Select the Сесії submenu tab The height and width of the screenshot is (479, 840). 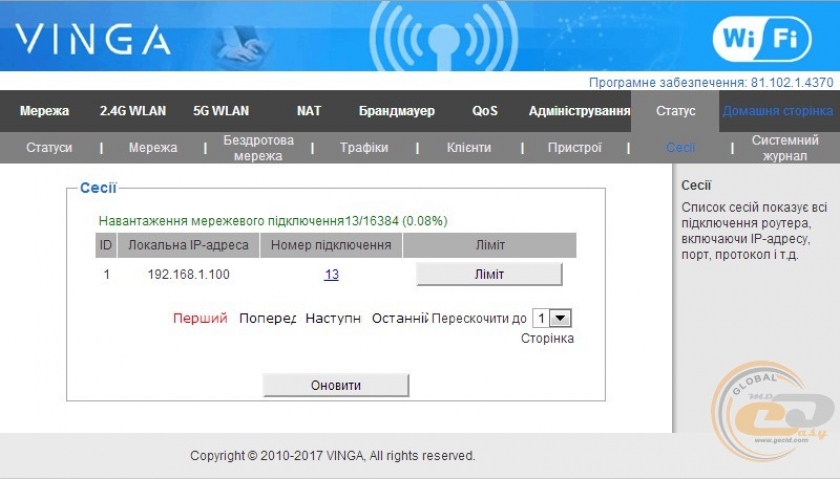680,147
